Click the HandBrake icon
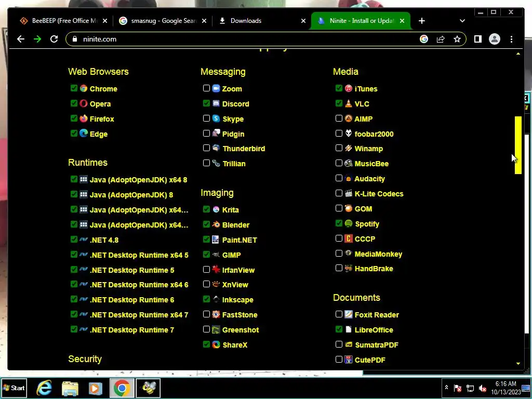This screenshot has height=399, width=532. point(349,269)
